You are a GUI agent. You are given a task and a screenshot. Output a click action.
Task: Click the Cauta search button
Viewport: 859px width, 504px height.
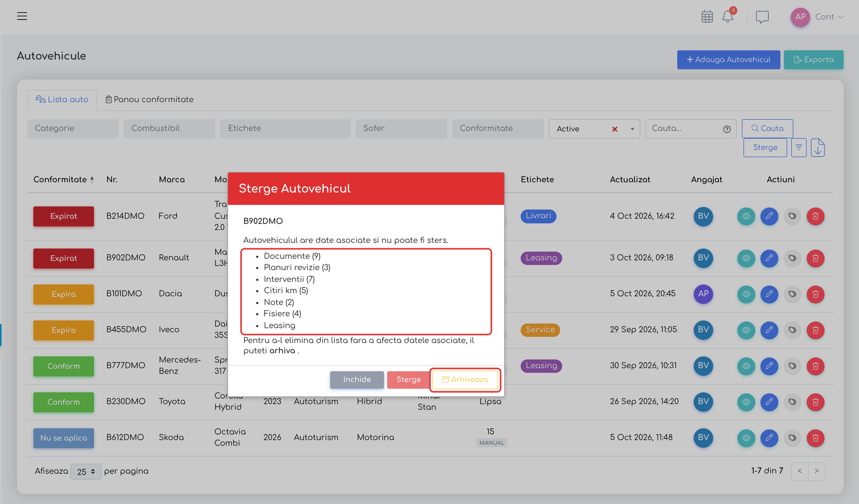point(767,128)
